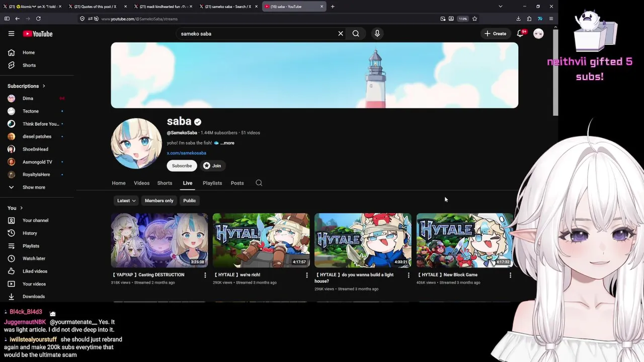Expand the channel description with ...more
The height and width of the screenshot is (362, 644).
(227, 143)
